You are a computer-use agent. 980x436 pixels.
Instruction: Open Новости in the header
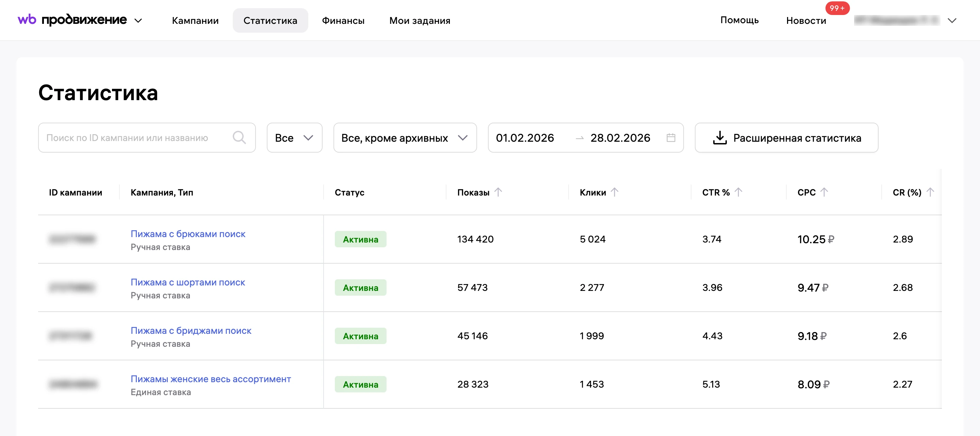(806, 20)
